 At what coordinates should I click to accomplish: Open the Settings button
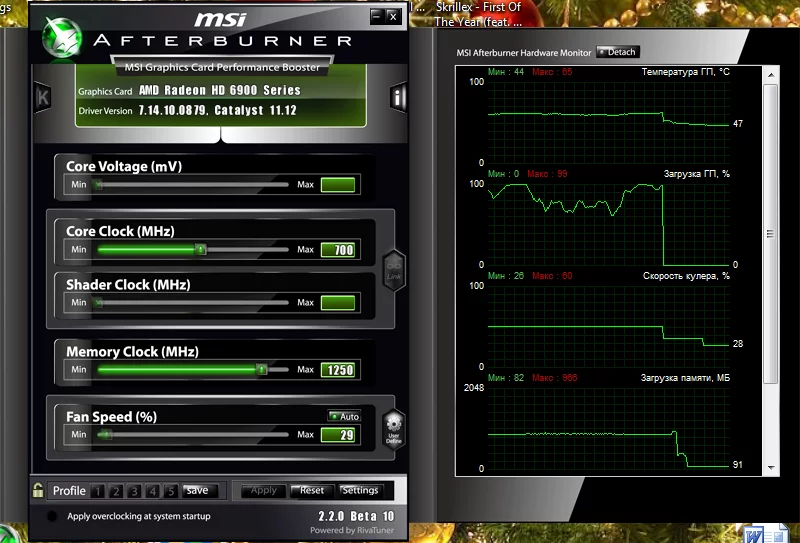click(x=360, y=490)
